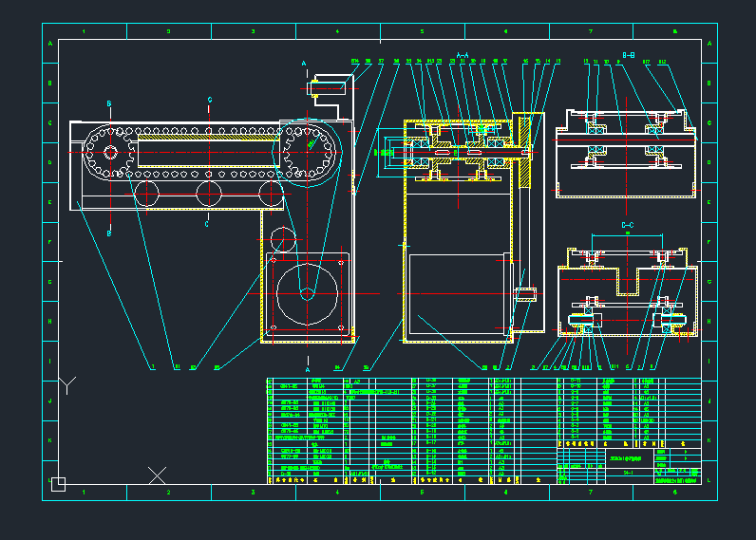Select the large motor circle in square housing
Screen dimensions: 756x540
pos(307,294)
